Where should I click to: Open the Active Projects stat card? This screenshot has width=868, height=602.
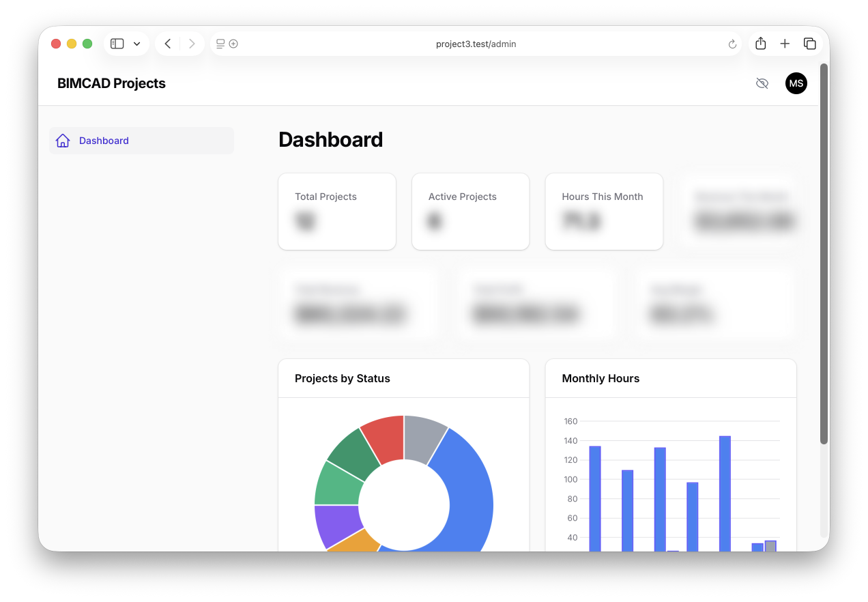click(x=470, y=212)
